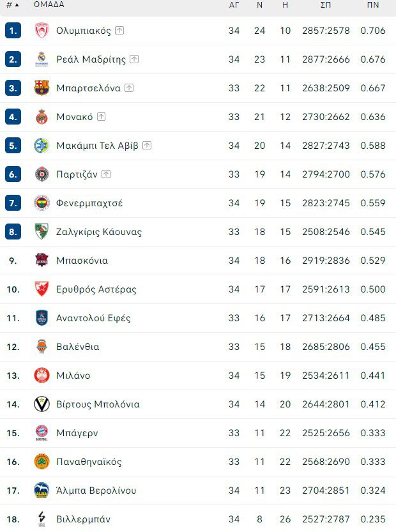
Task: Open promotion info icon beside Ολυμπιακός
Action: [119, 31]
